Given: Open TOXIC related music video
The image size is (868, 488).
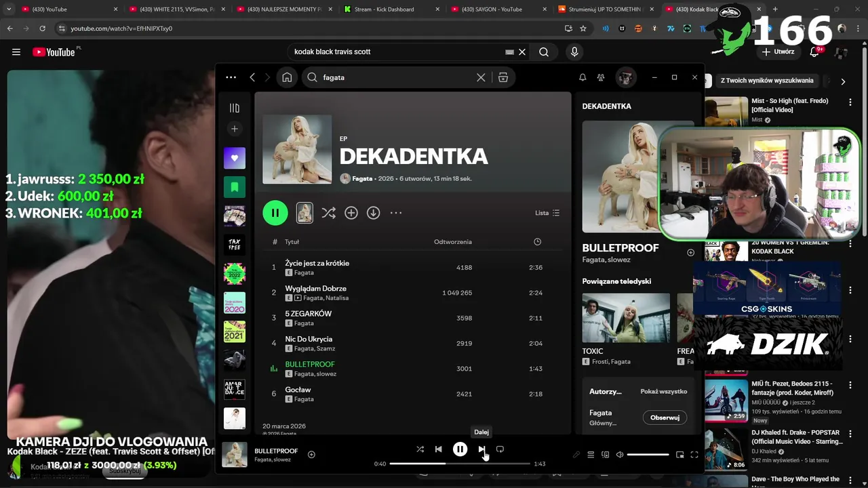Looking at the screenshot, I should [626, 318].
